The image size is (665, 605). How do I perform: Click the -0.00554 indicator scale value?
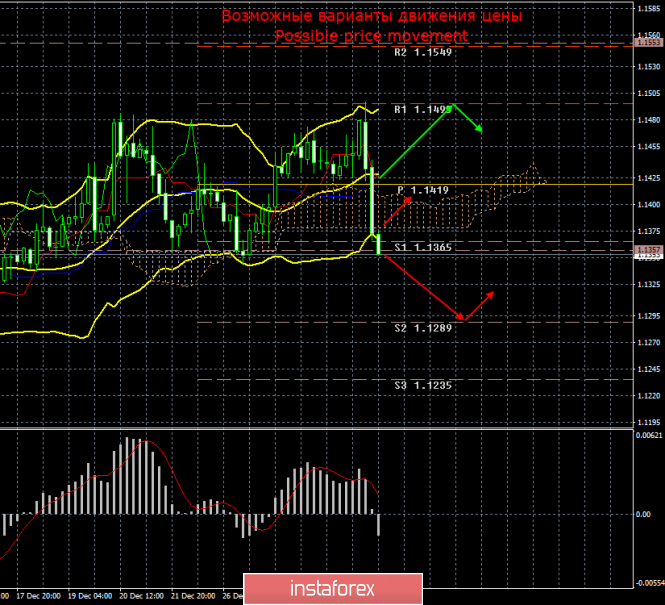(x=649, y=583)
